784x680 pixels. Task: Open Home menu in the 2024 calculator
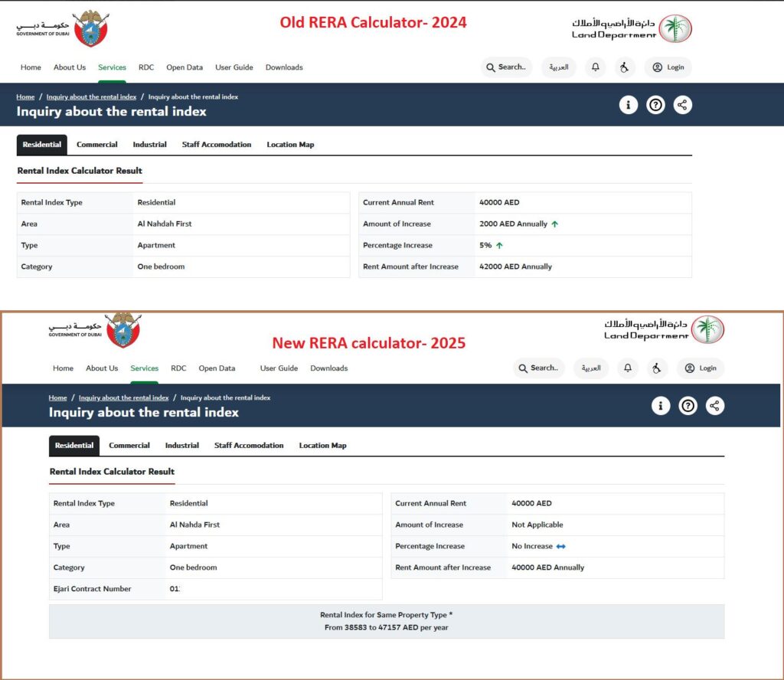[31, 67]
